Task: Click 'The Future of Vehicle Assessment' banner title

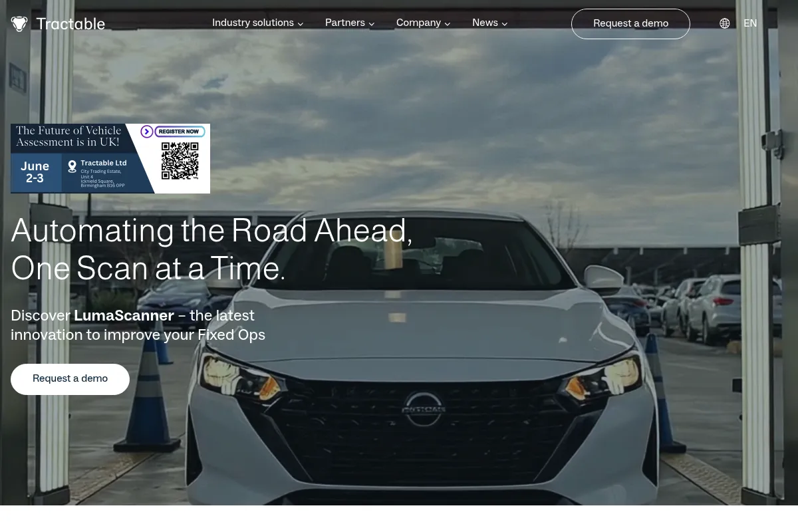Action: pos(68,136)
